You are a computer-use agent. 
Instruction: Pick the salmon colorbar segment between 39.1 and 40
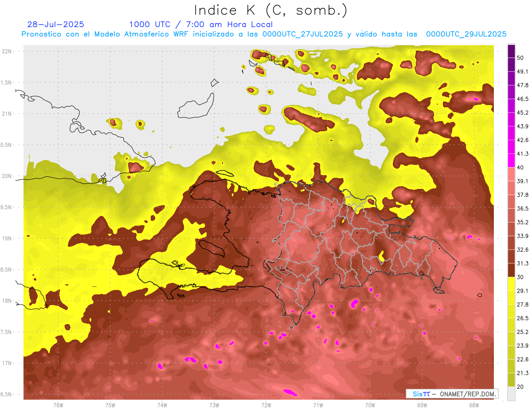point(511,174)
